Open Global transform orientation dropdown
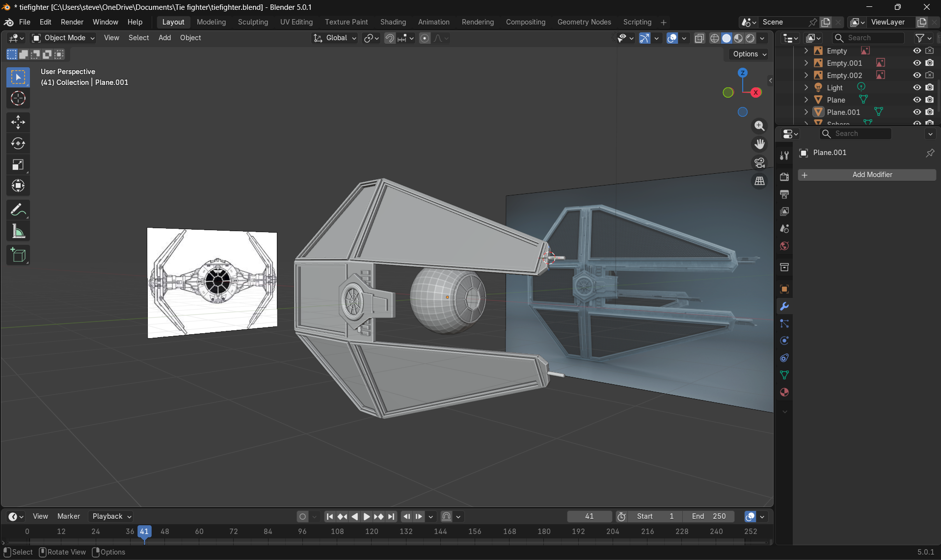941x560 pixels. click(335, 38)
